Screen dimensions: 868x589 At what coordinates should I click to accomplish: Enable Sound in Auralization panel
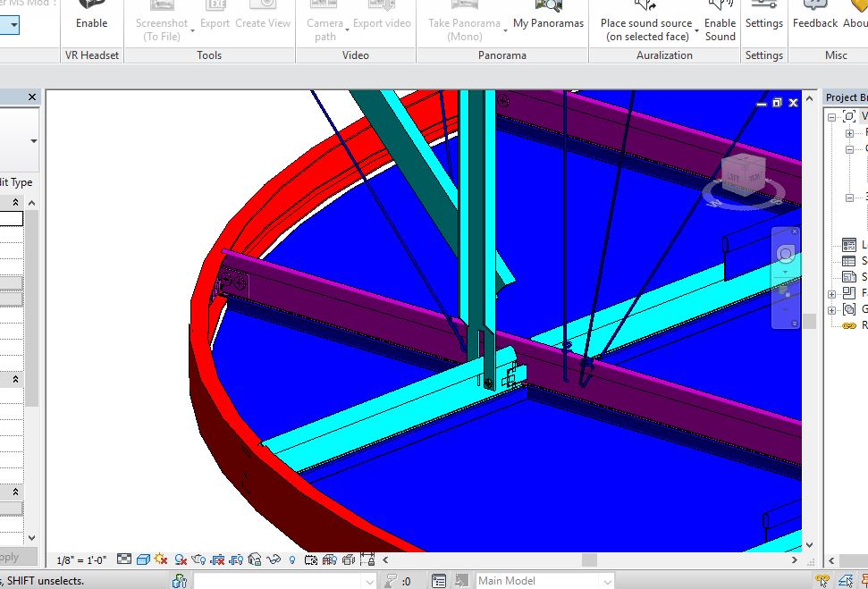(x=720, y=22)
